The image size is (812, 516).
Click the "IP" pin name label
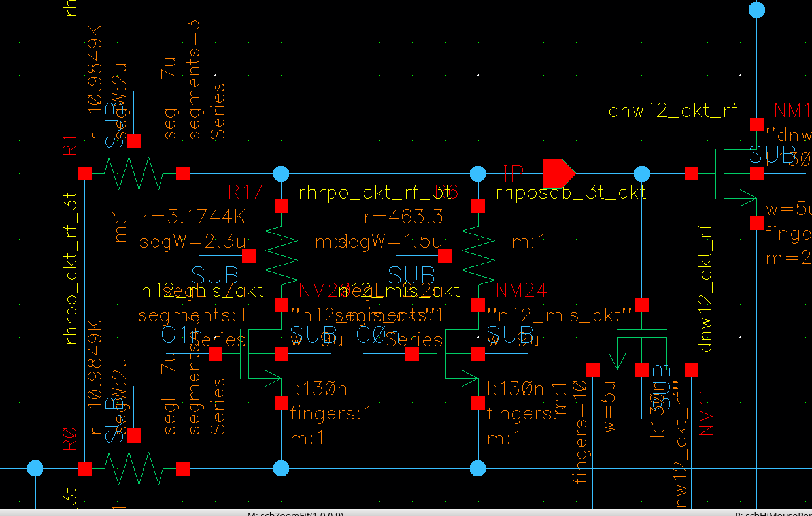click(513, 174)
